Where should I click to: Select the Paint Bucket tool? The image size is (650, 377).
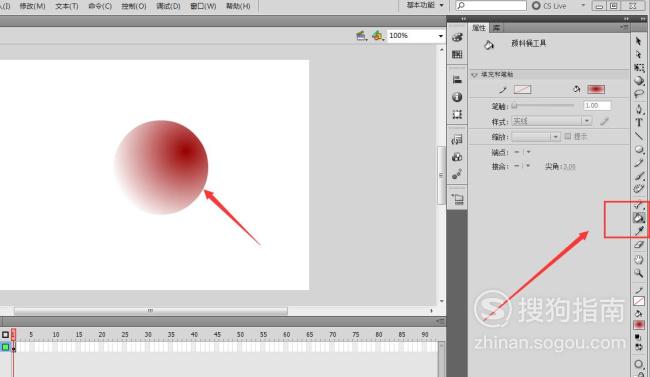point(639,218)
